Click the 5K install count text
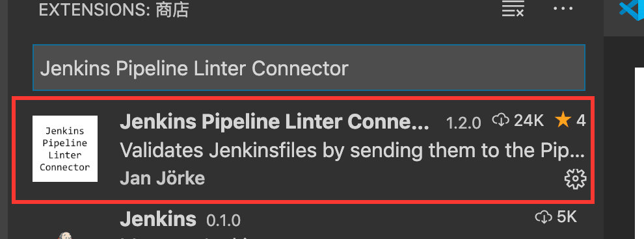This screenshot has height=239, width=644. pos(567,218)
